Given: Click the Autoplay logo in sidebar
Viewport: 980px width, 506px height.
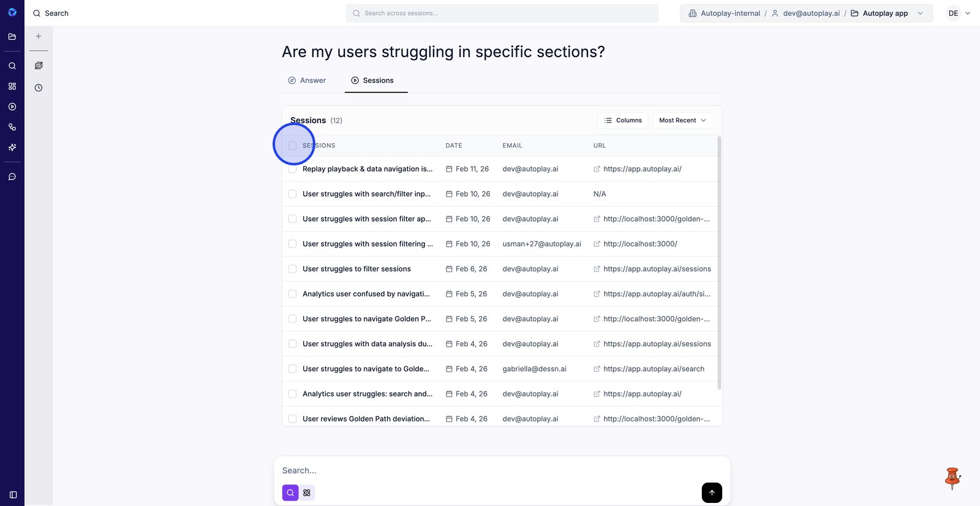Looking at the screenshot, I should [12, 12].
